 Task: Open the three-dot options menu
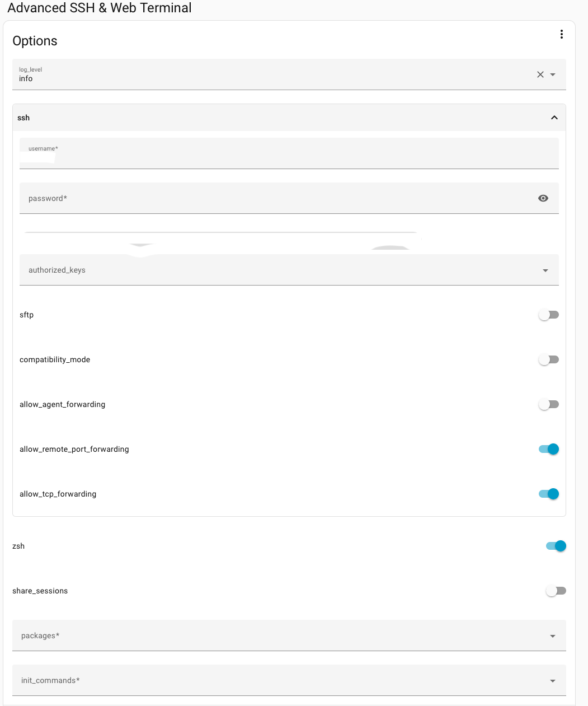pos(561,35)
